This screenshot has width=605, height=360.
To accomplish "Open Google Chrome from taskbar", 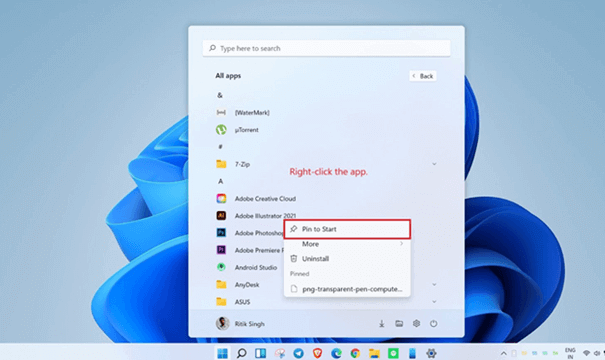I will [x=355, y=353].
